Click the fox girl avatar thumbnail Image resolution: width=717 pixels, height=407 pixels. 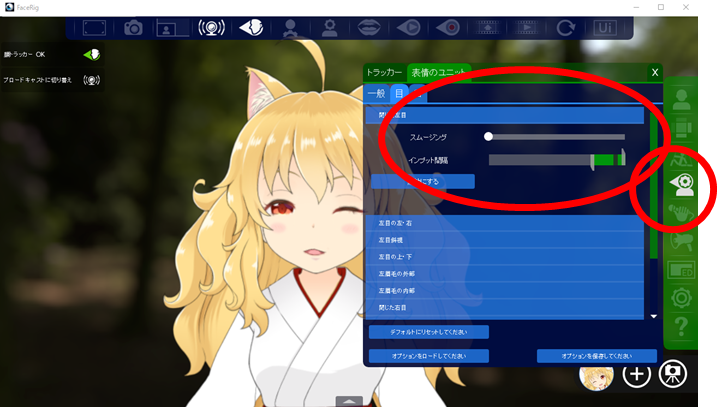[596, 377]
